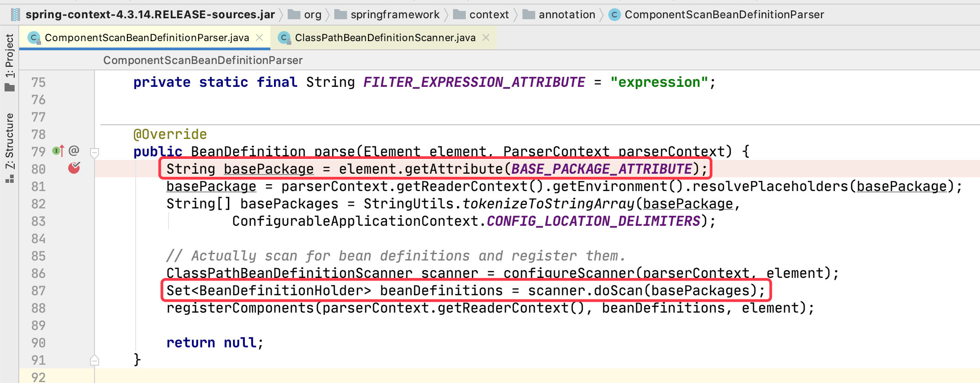Click the context folder icon in breadcrumb
The image size is (980, 383).
459,15
